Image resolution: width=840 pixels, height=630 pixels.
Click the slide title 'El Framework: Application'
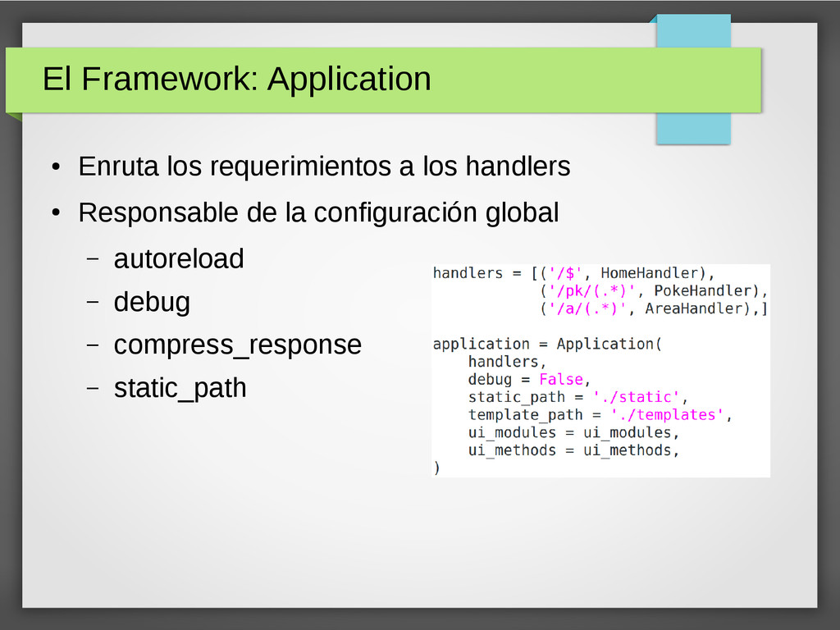tap(236, 80)
